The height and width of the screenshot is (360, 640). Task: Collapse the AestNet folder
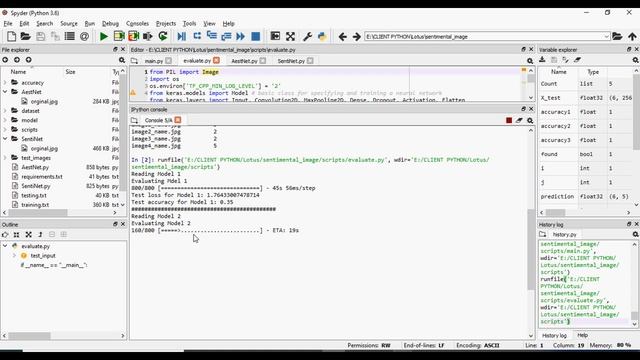coord(5,92)
